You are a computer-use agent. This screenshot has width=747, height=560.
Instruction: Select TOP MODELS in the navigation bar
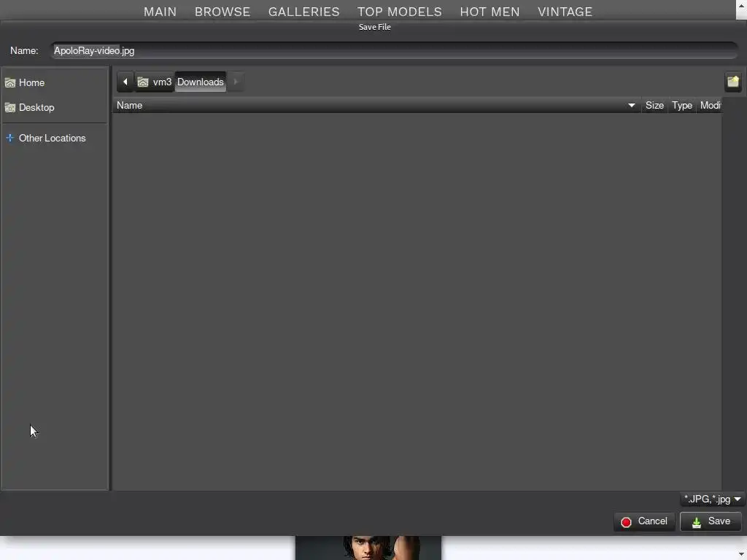400,12
